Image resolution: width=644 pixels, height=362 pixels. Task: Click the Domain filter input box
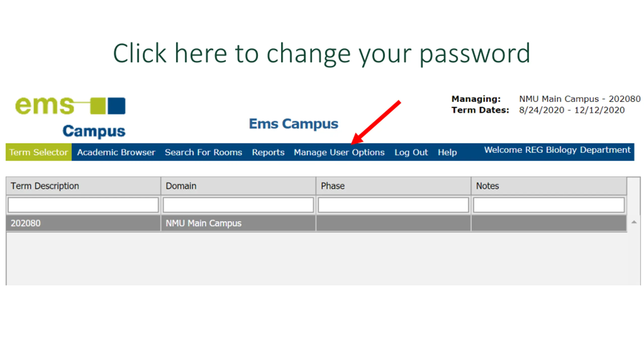[x=238, y=205]
